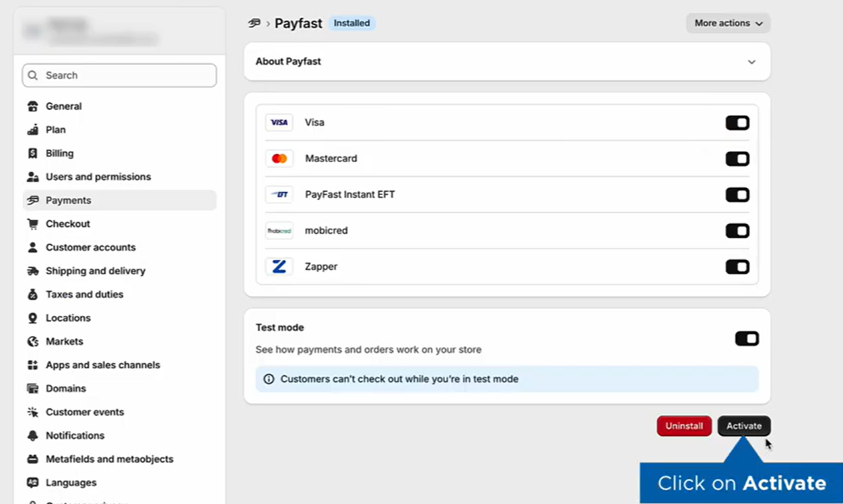Image resolution: width=843 pixels, height=504 pixels.
Task: Click the Customer accounts person icon
Action: pos(33,247)
